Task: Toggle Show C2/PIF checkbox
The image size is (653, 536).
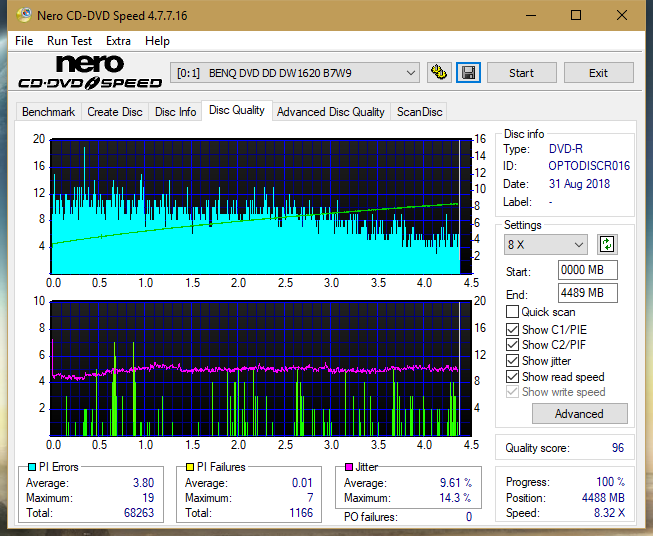Action: (x=512, y=345)
